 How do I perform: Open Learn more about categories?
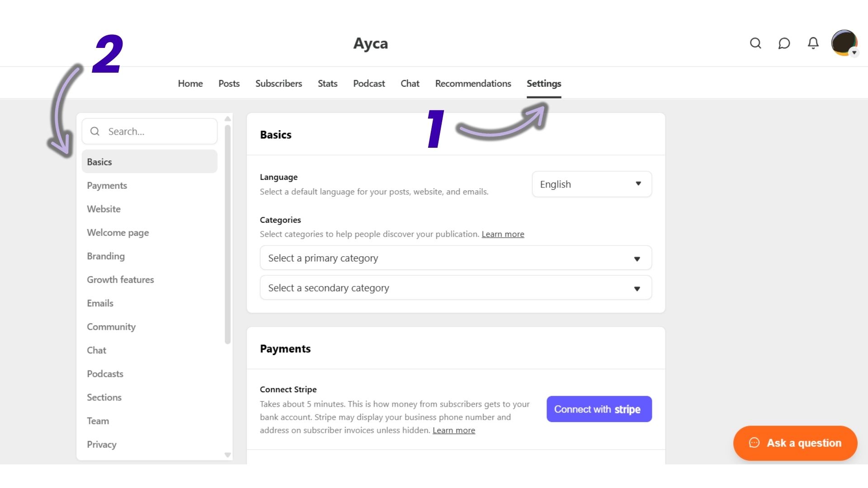(x=503, y=234)
